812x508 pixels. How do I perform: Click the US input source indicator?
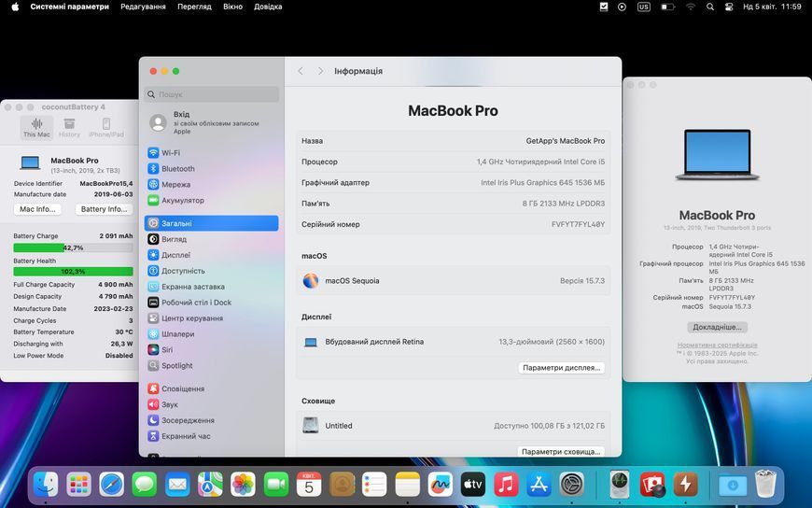coord(644,7)
